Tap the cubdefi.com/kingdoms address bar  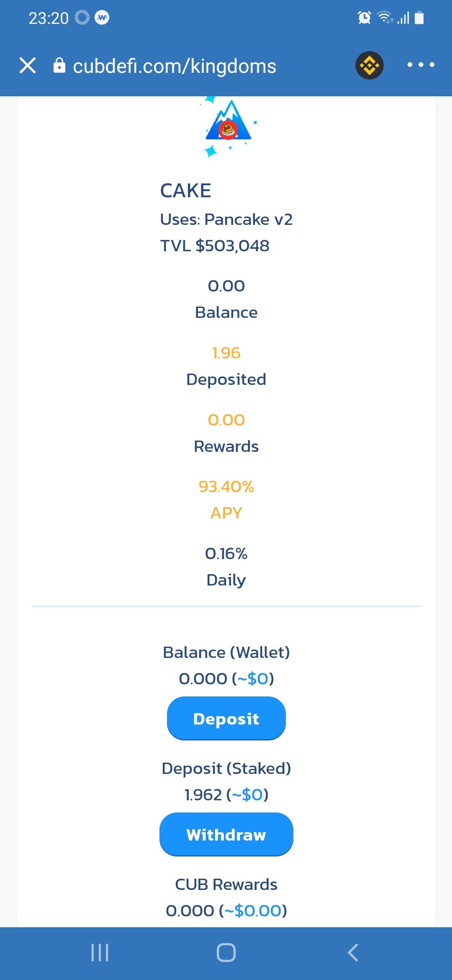(175, 66)
